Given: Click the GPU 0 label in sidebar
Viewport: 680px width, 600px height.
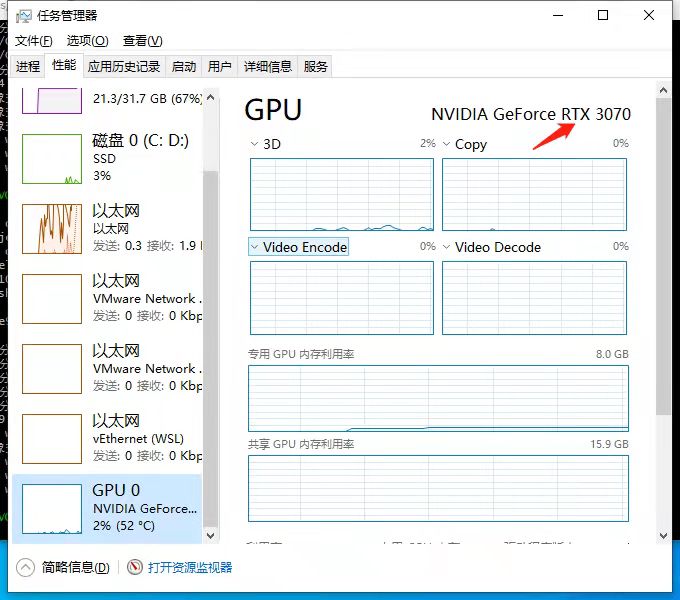Looking at the screenshot, I should point(116,490).
